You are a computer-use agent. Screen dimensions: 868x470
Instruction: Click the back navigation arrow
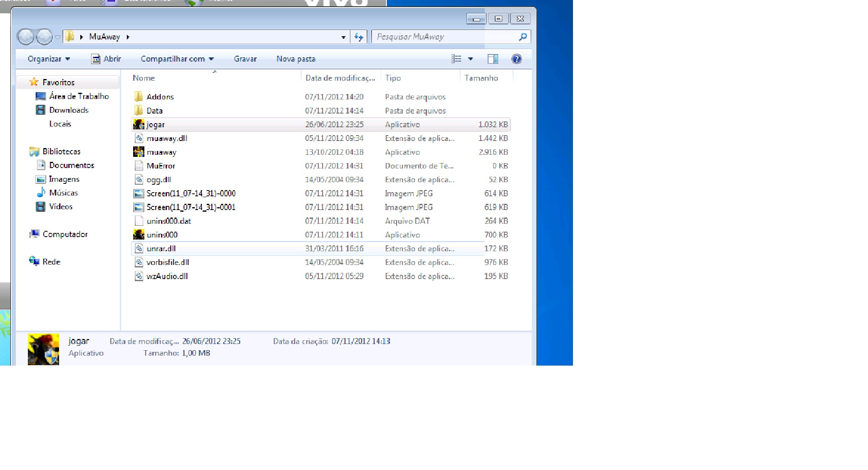pos(26,37)
